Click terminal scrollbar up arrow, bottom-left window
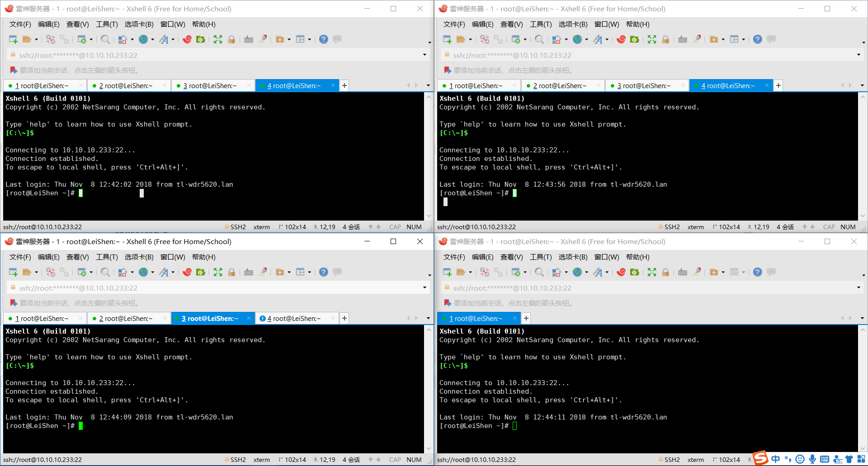The width and height of the screenshot is (868, 466). point(429,329)
